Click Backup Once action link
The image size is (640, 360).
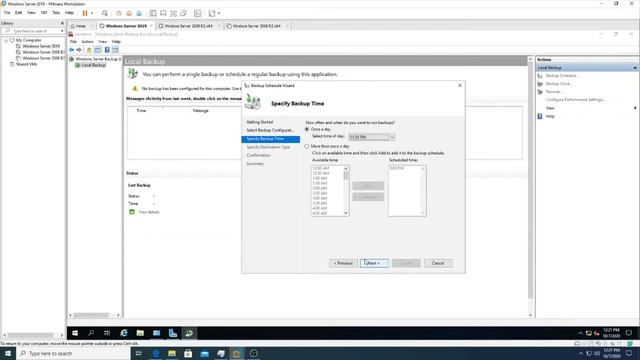(x=559, y=84)
